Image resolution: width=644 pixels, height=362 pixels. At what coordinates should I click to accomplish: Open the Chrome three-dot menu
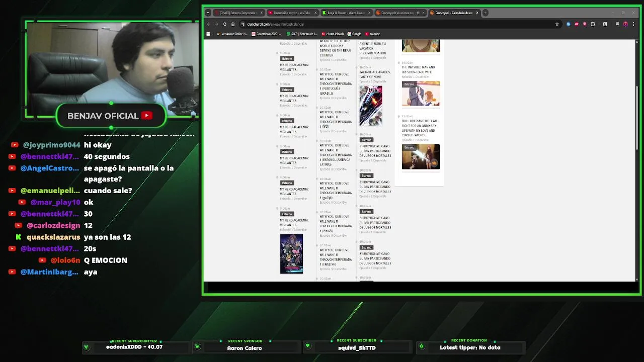[633, 24]
